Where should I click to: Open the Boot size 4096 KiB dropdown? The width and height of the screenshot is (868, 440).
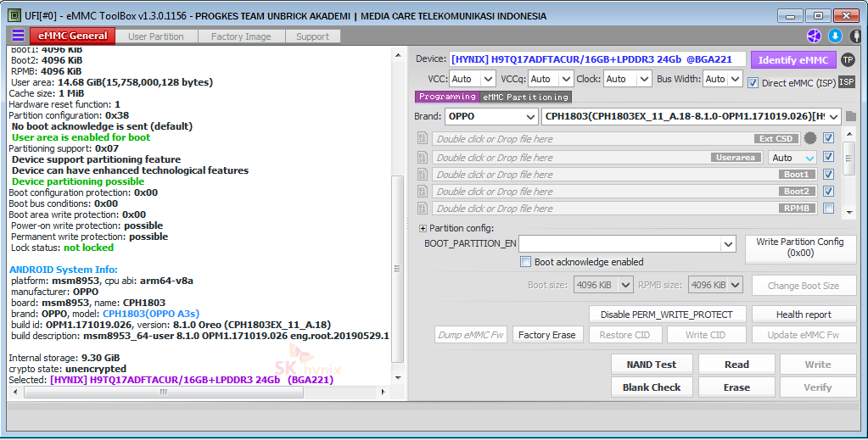pos(602,285)
